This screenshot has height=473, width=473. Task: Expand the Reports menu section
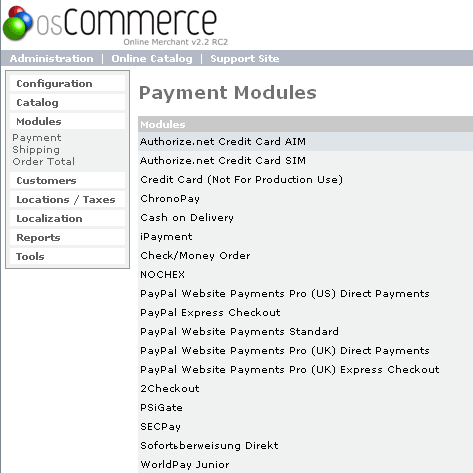pyautogui.click(x=67, y=237)
